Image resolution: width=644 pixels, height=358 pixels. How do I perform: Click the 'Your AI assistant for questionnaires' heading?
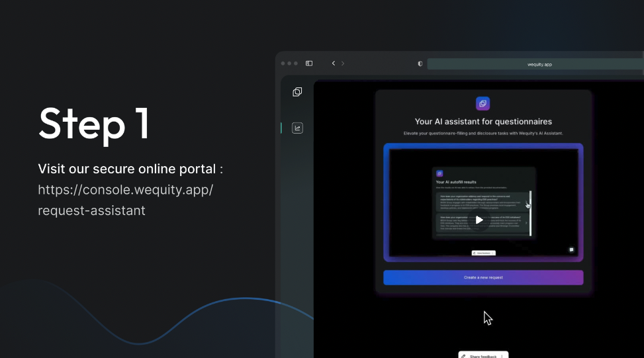(x=483, y=122)
